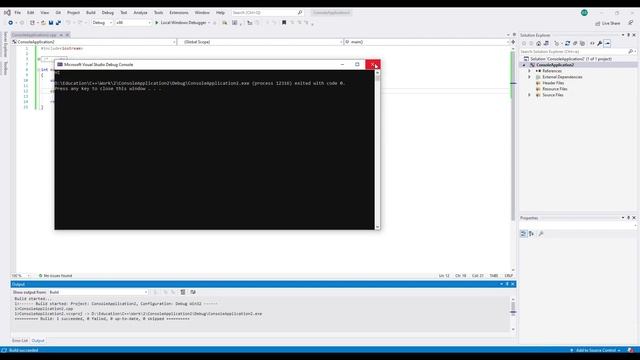Screen dimensions: 640x360
Task: Click the 'Build succeeded' status text
Action: (23, 350)
